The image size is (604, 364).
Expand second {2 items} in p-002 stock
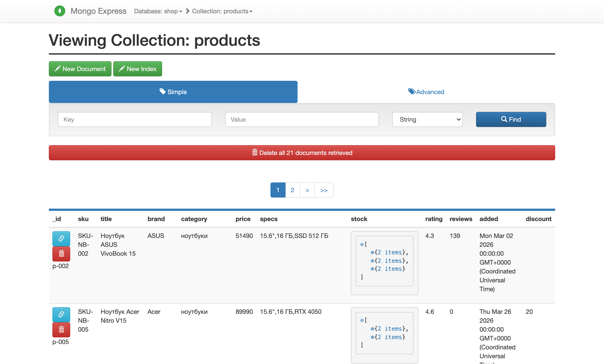(372, 261)
